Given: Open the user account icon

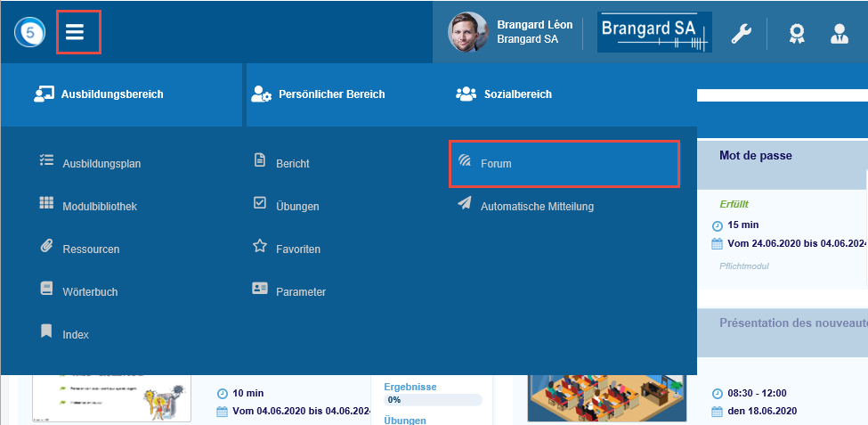Looking at the screenshot, I should click(x=839, y=34).
